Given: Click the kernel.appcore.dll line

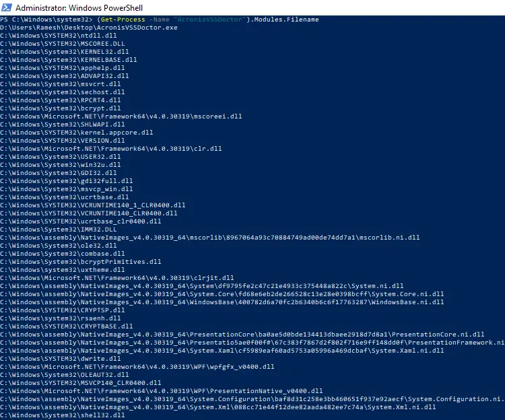Looking at the screenshot, I should [77, 133].
